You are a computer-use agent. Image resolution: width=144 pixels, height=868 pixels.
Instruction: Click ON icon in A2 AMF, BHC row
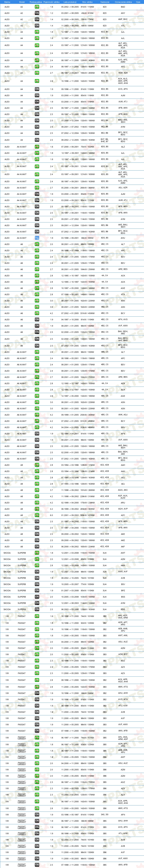click(x=37, y=20)
